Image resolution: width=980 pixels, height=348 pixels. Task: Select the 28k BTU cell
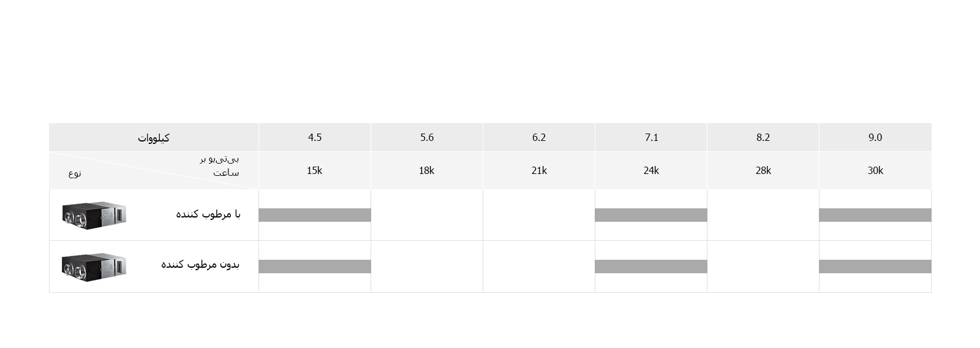(x=763, y=170)
